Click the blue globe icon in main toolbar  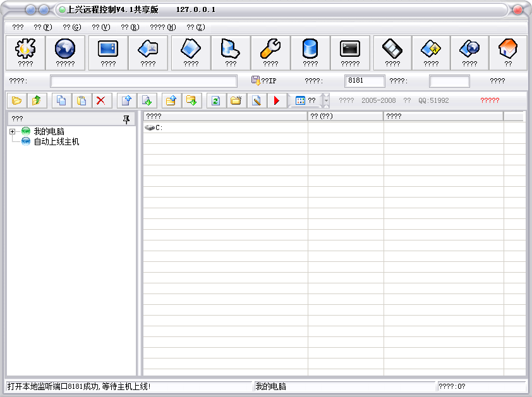point(65,52)
